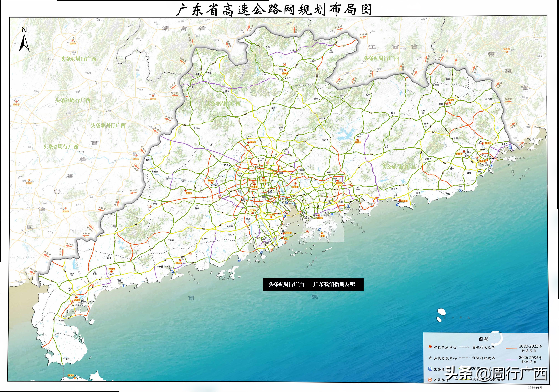Click the 桂林市 marker in Guangxi

(x=73, y=41)
